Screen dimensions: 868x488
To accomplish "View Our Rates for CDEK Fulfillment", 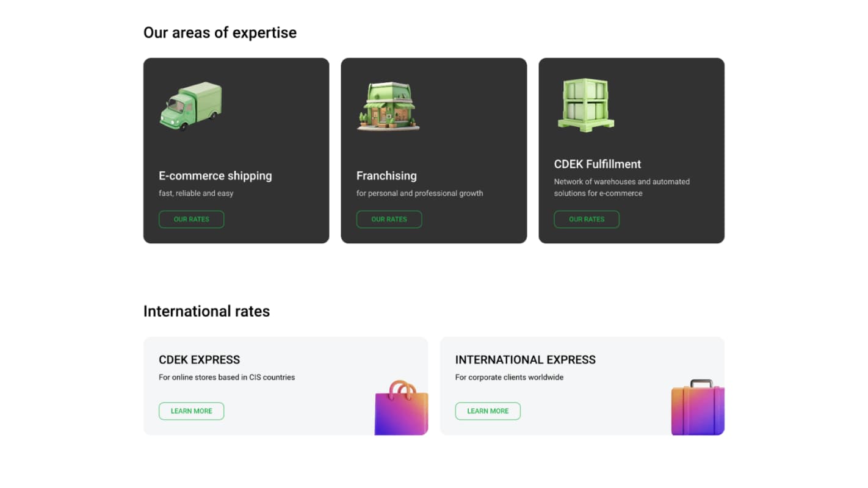I will tap(586, 220).
